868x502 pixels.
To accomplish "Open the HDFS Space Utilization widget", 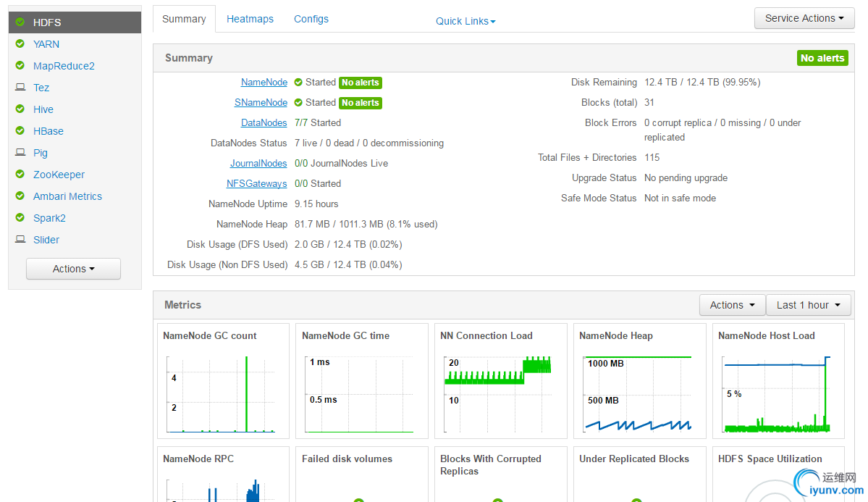I will click(778, 475).
